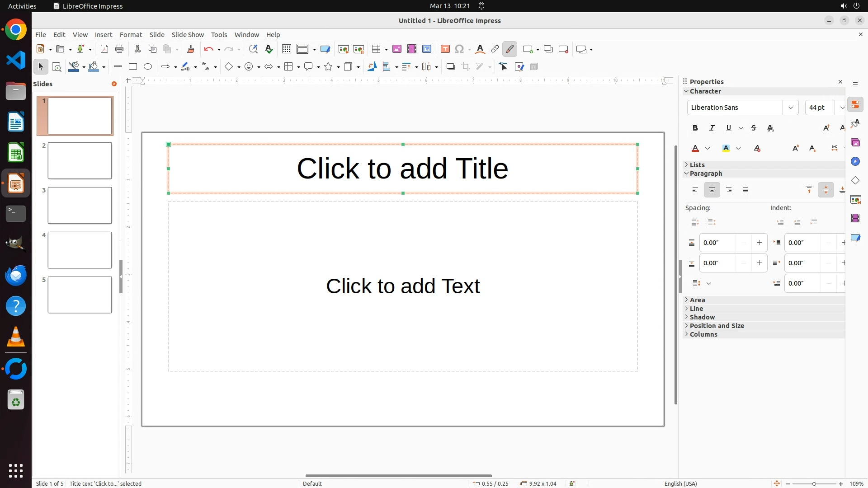Viewport: 868px width, 488px height.
Task: Select the Rectangle drawing tool
Action: tap(133, 67)
